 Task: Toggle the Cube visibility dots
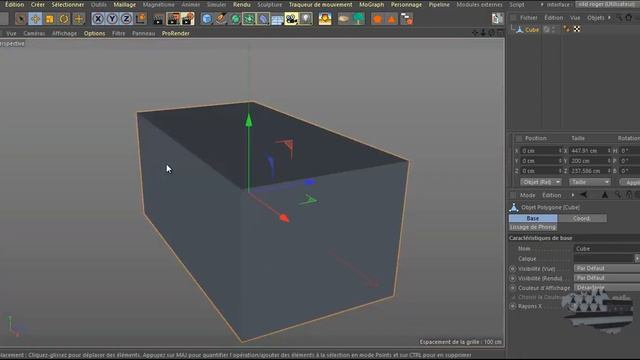point(554,29)
